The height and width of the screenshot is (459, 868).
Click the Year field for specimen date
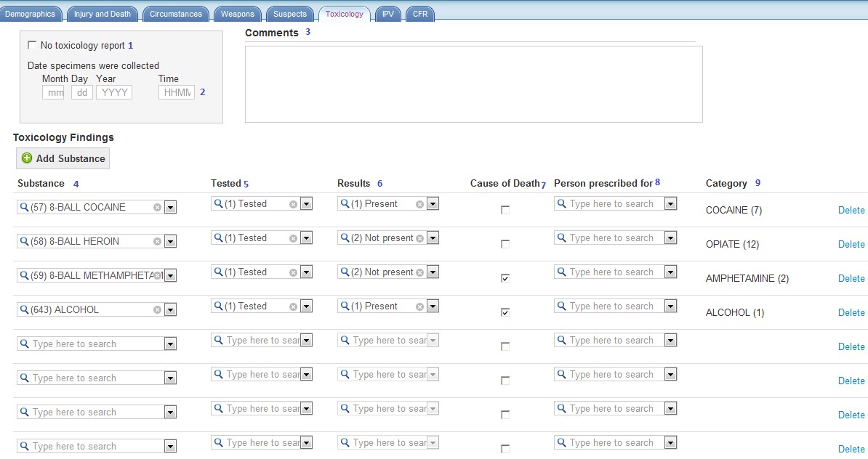(114, 93)
